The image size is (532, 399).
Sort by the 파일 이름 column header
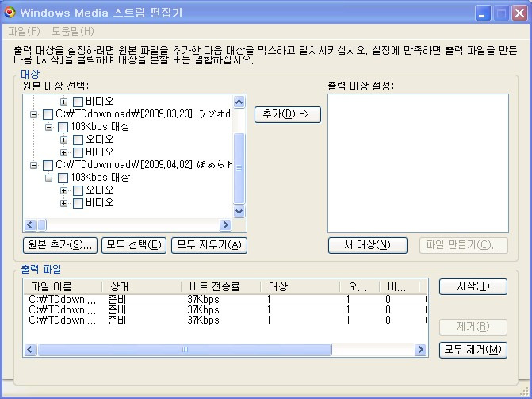click(63, 287)
